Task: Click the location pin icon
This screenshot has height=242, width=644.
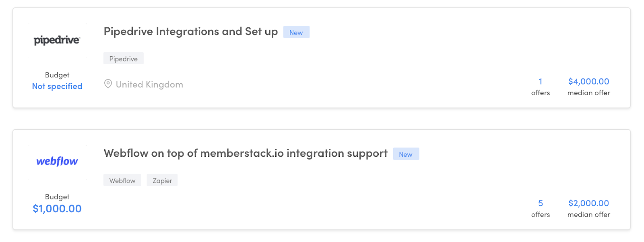Action: pos(108,84)
